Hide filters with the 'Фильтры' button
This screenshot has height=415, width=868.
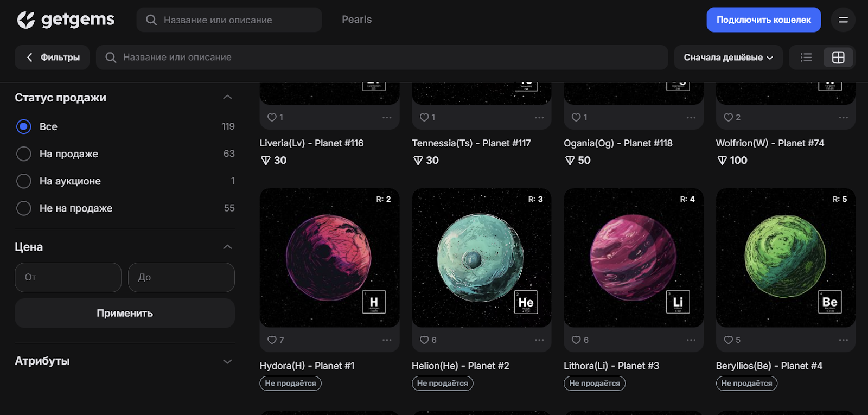pyautogui.click(x=53, y=58)
